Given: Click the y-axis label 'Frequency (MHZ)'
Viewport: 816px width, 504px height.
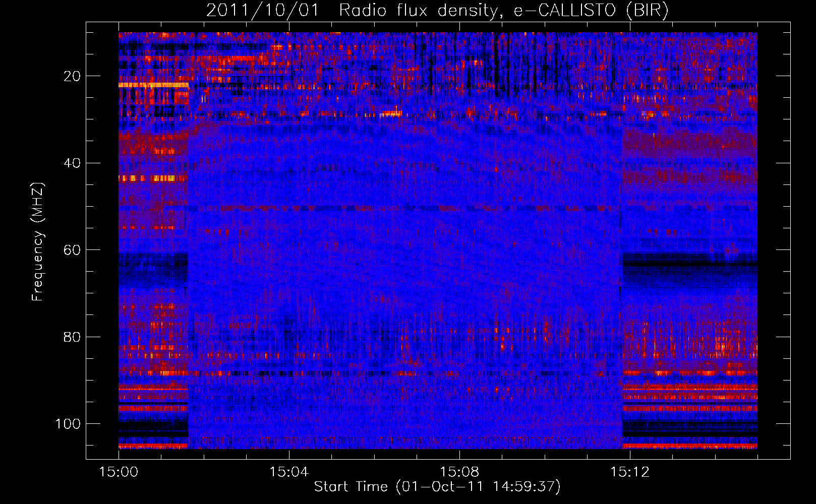Looking at the screenshot, I should [38, 241].
